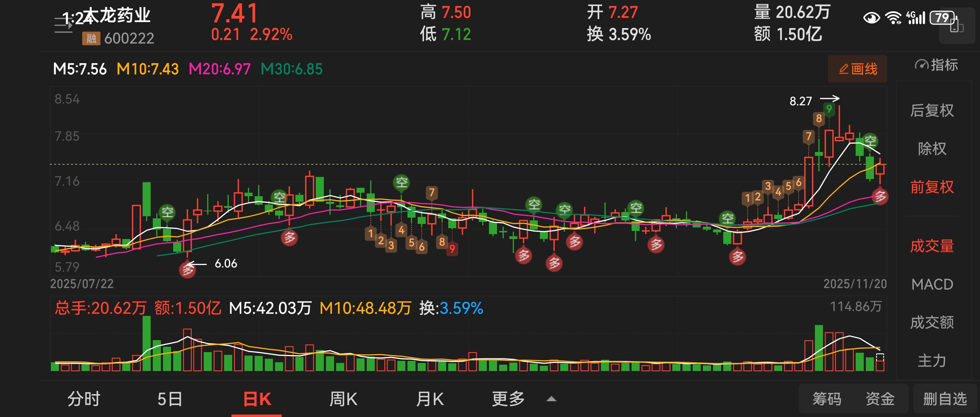Screen dimensions: 980x417
Task: Open the sidebar menu icon by stock name
Action: tap(63, 26)
